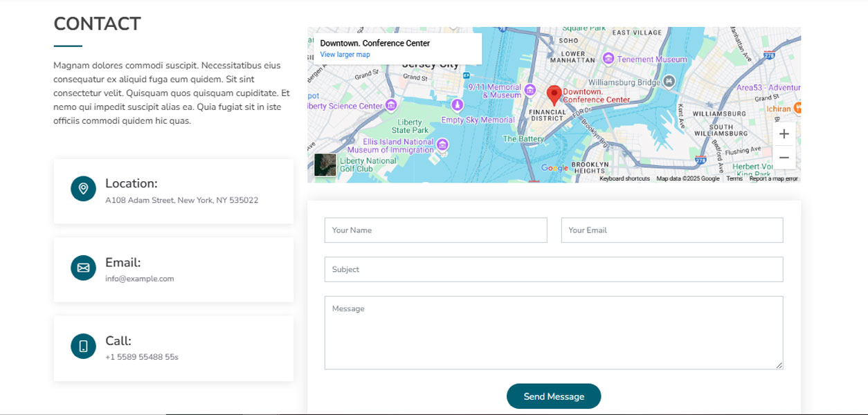Viewport: 868px width, 415px height.
Task: Click the Ellis Island museum marker
Action: 442,145
